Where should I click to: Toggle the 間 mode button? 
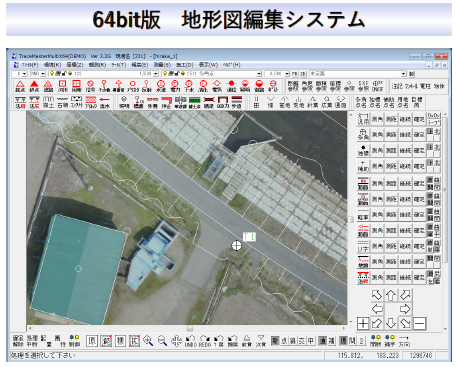[x=352, y=341]
